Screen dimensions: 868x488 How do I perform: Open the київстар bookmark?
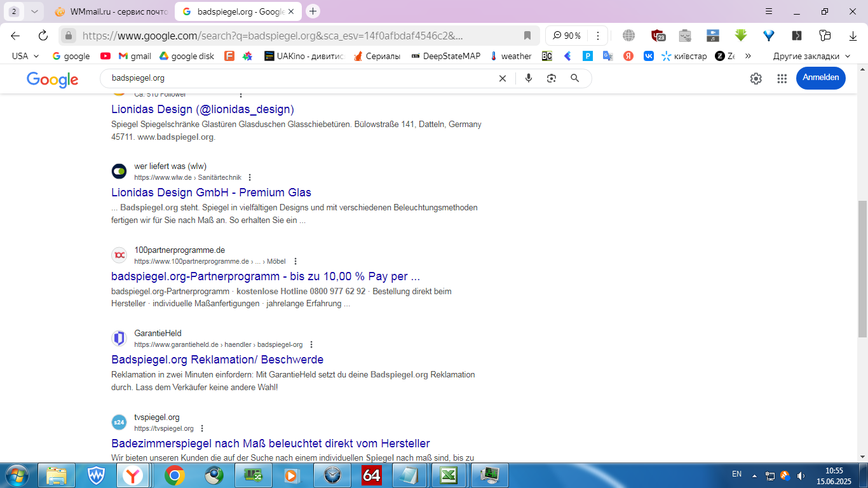[x=684, y=56]
